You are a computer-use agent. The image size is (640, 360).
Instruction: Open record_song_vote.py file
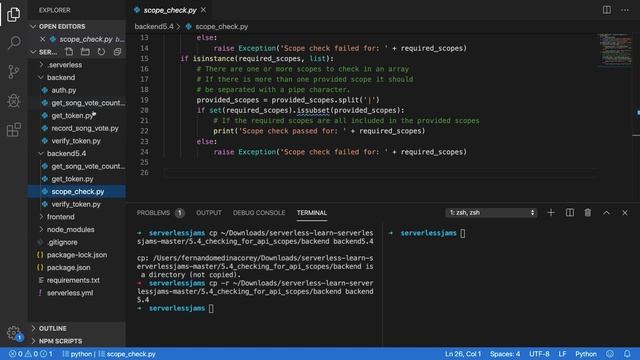(84, 128)
